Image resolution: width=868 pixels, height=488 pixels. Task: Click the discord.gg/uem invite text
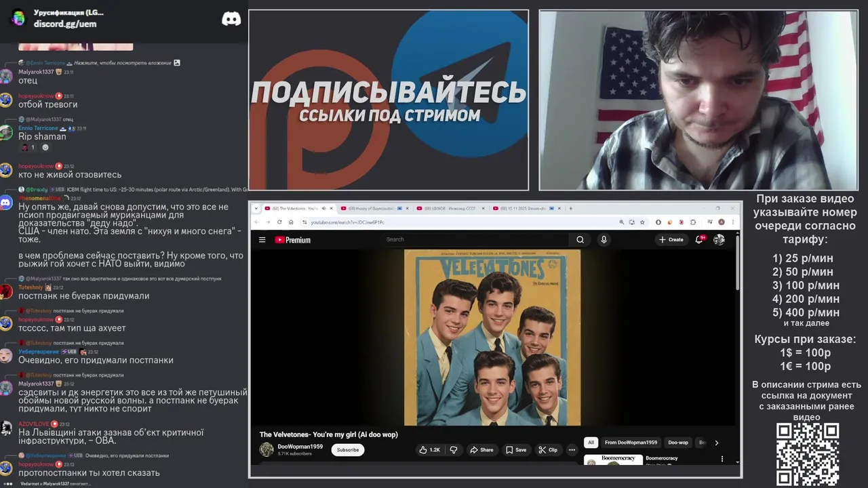(65, 24)
